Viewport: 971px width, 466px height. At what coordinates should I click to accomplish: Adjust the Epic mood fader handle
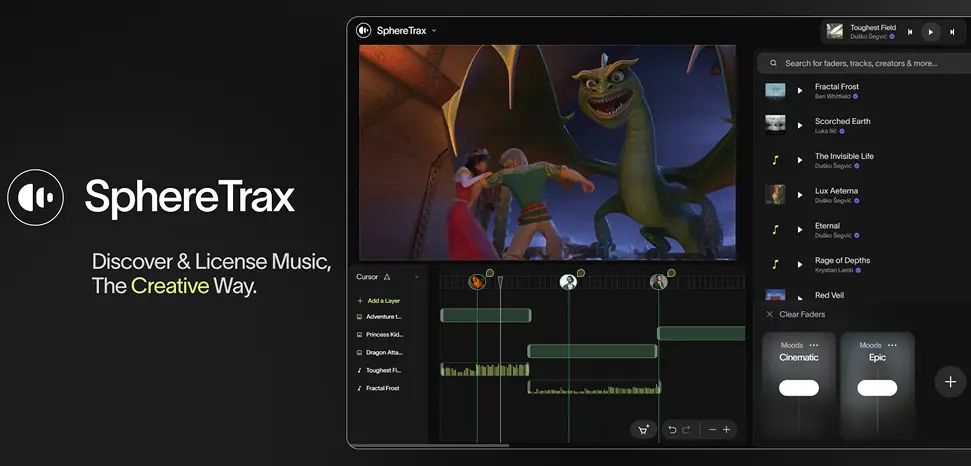click(877, 388)
